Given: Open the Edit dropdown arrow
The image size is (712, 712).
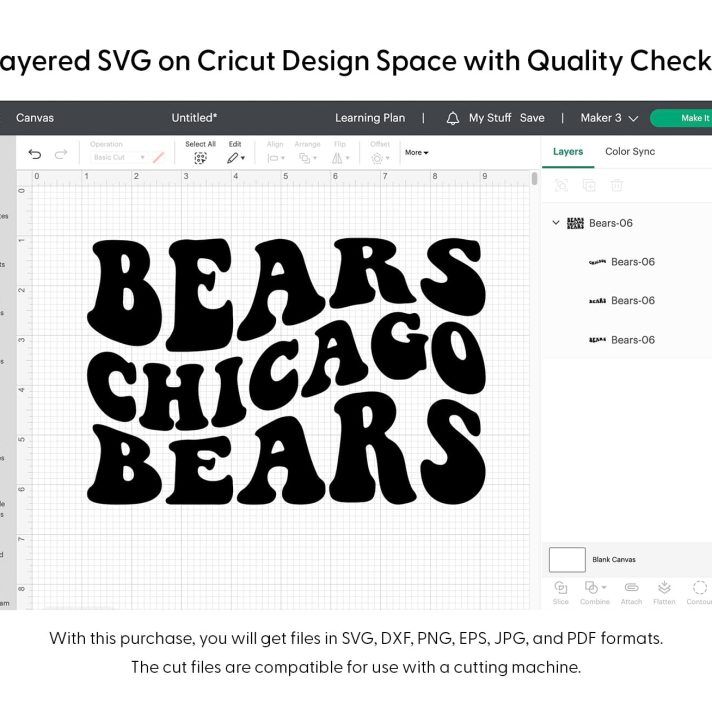Looking at the screenshot, I should pos(243,158).
